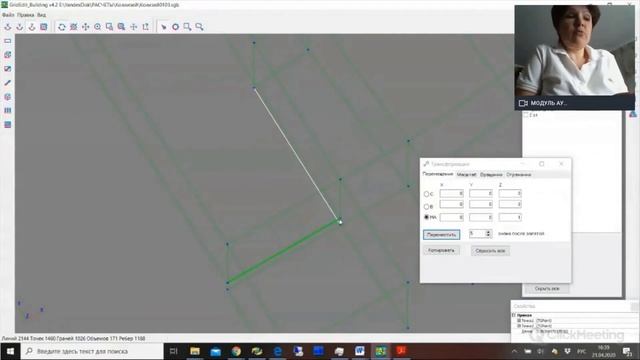Screen dimensions: 640x360
Task: Click the coordinate axes toolbar icon
Action: tap(145, 27)
